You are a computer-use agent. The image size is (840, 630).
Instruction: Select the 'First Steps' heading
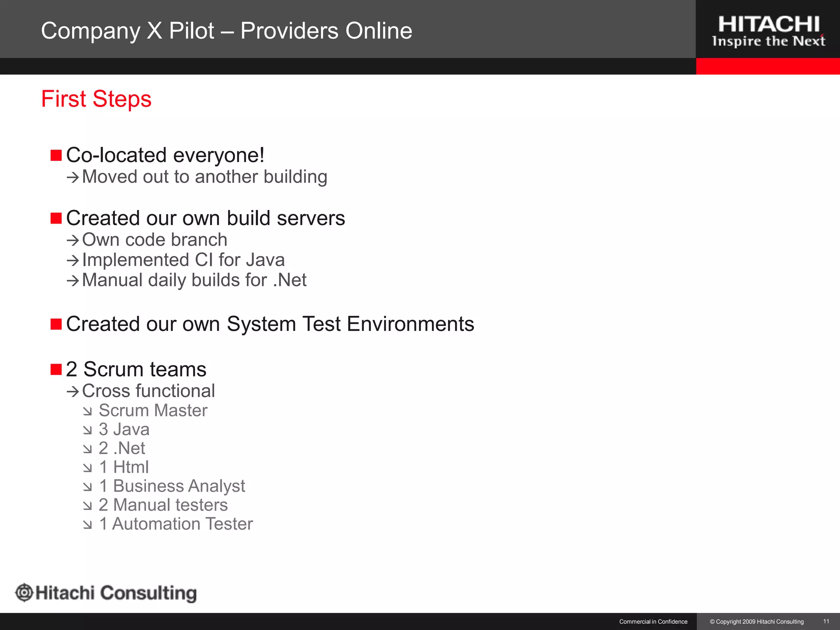coord(96,99)
